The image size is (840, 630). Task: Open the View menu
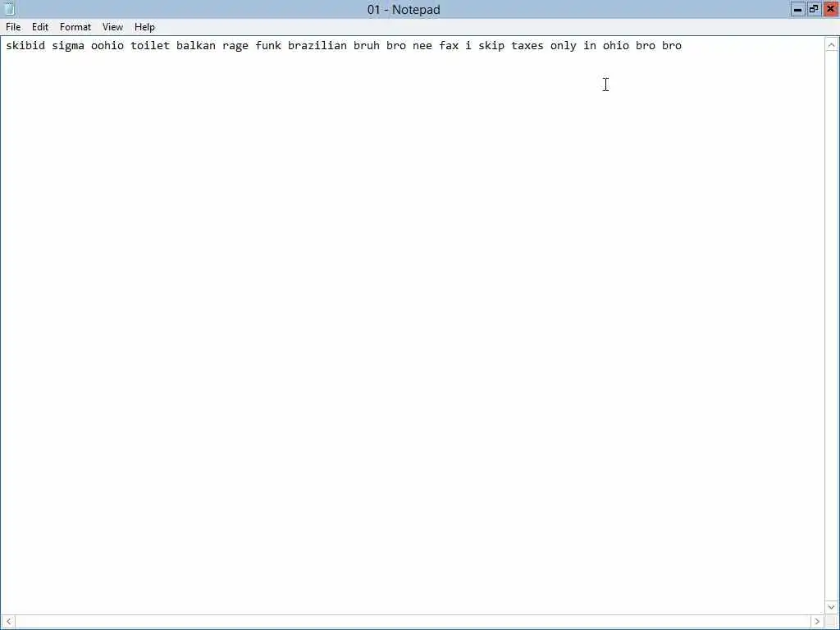pyautogui.click(x=112, y=27)
